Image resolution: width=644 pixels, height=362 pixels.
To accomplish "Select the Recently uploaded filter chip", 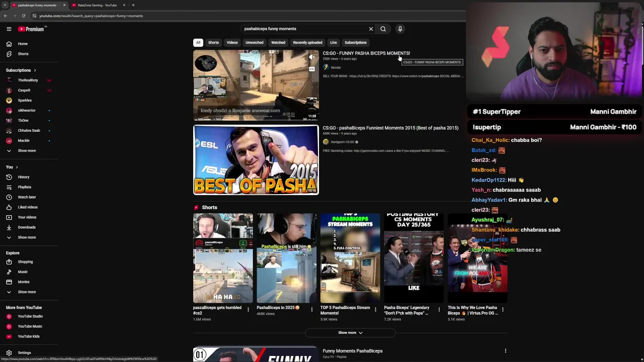I will tap(307, 43).
